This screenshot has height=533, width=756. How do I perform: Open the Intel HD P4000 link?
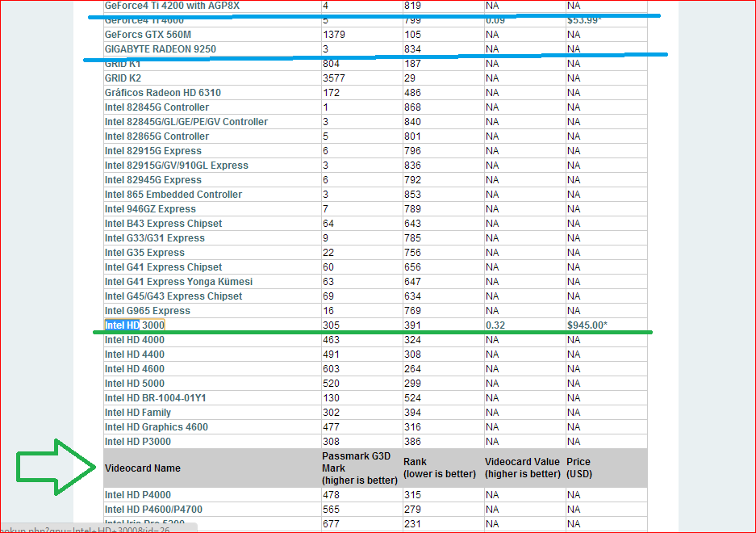click(x=138, y=494)
